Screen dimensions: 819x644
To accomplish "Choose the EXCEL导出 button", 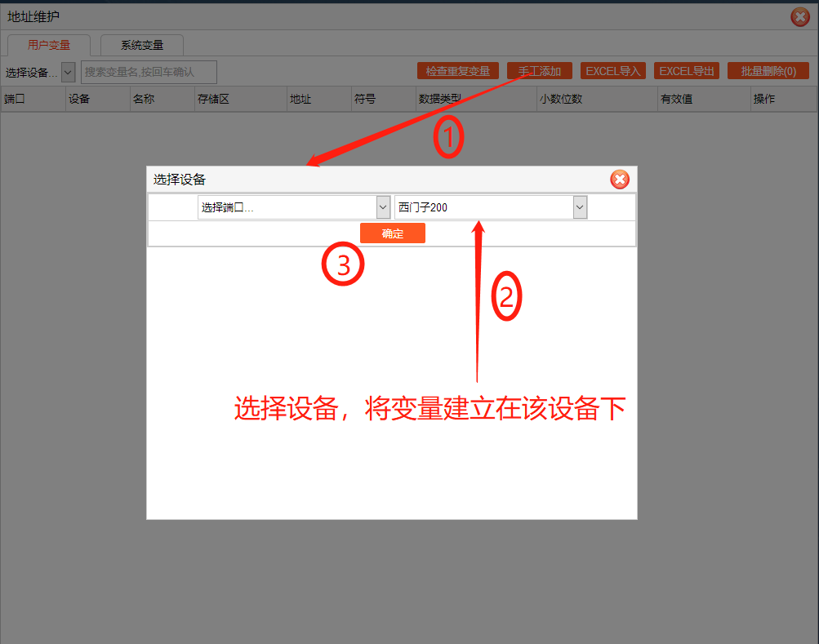I will tap(687, 71).
